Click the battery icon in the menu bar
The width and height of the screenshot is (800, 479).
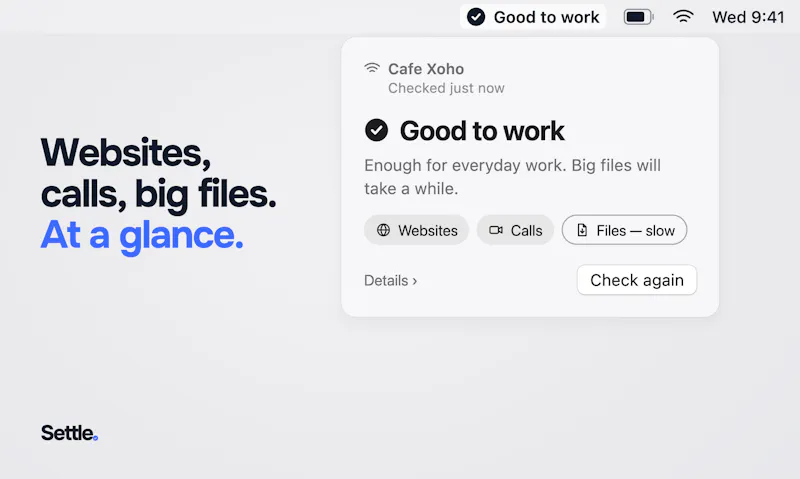pos(638,17)
